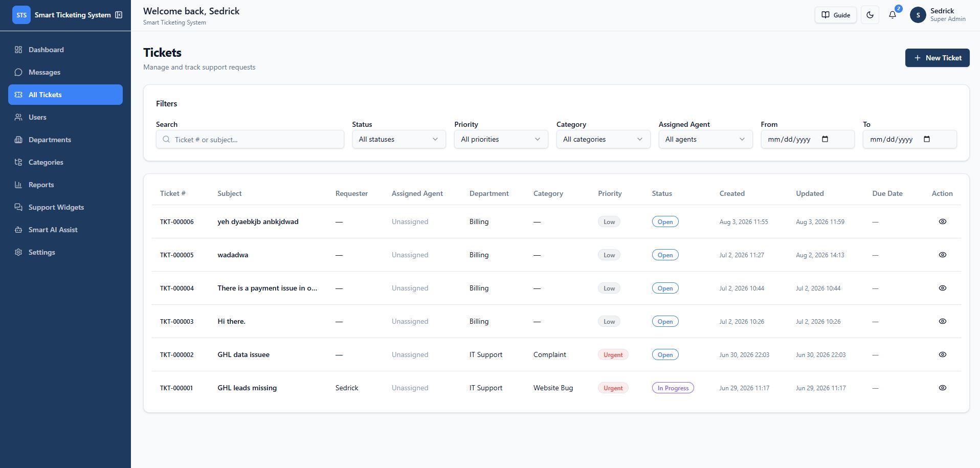
Task: Open Smart AI Assist
Action: click(65, 230)
